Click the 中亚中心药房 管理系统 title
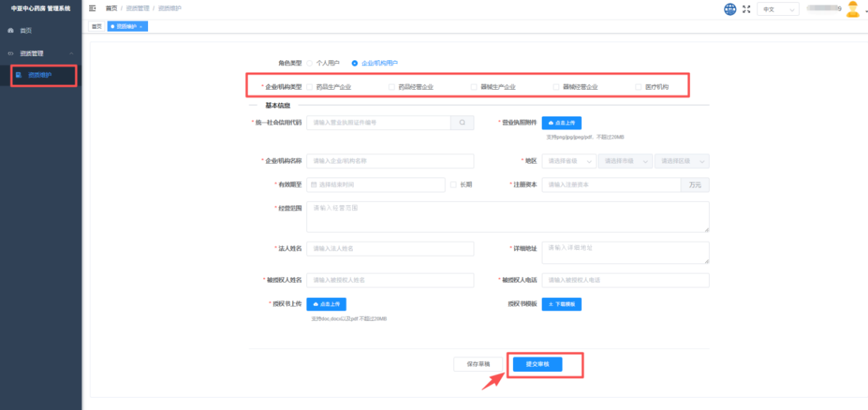Viewport: 868px width, 410px height. (41, 8)
